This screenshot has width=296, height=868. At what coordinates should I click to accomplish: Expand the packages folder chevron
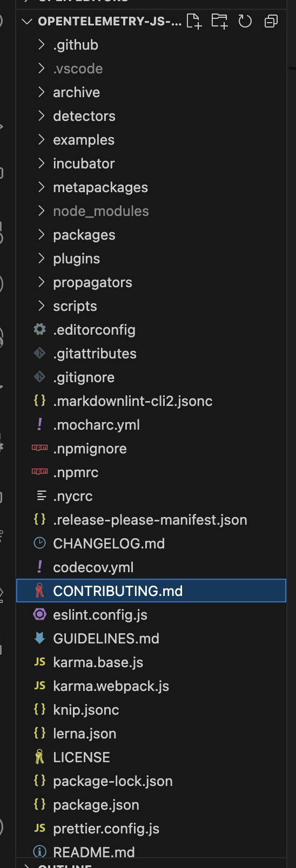click(41, 235)
